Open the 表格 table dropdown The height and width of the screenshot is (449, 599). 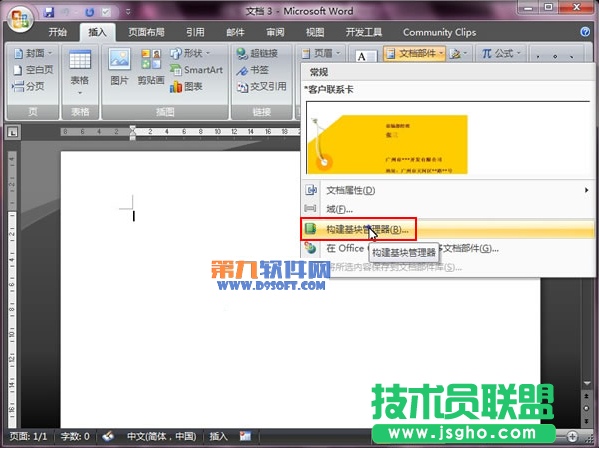80,73
